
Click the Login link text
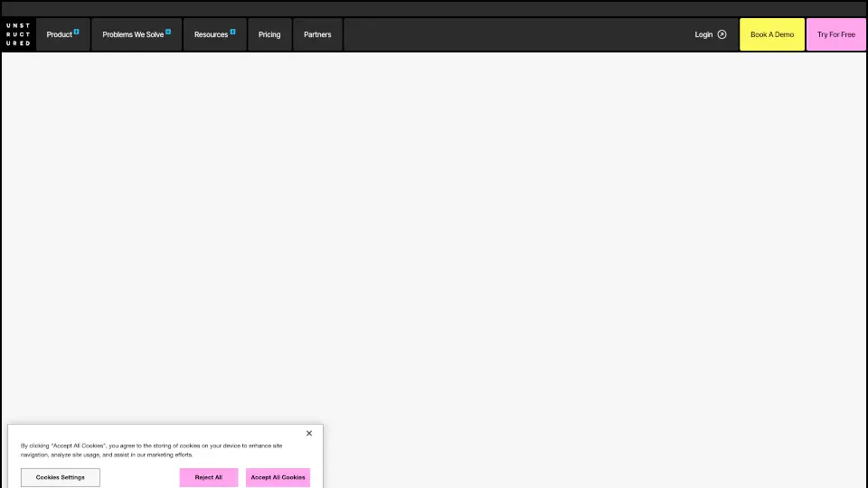703,34
